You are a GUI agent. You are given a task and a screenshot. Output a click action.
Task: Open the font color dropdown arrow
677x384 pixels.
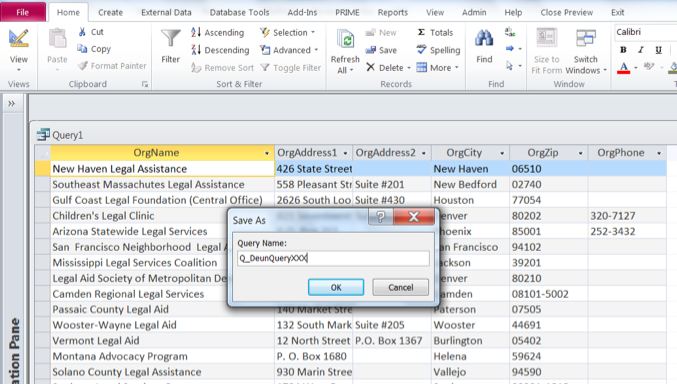pos(636,68)
